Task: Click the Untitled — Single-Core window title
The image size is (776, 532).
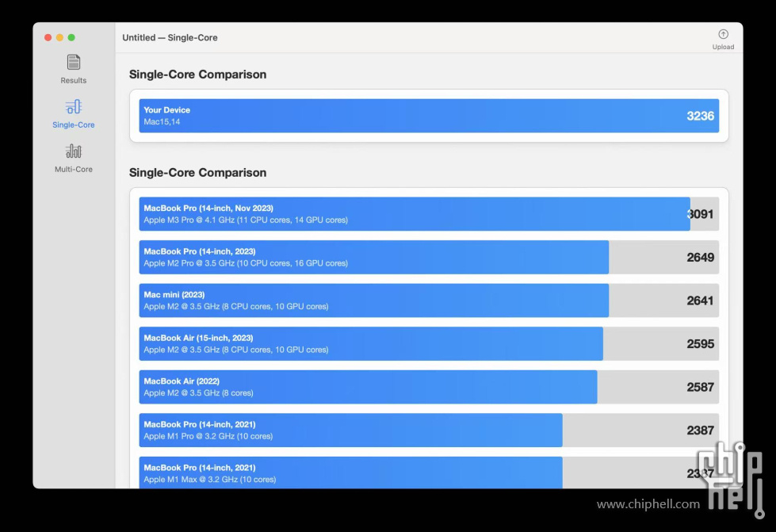Action: (170, 37)
